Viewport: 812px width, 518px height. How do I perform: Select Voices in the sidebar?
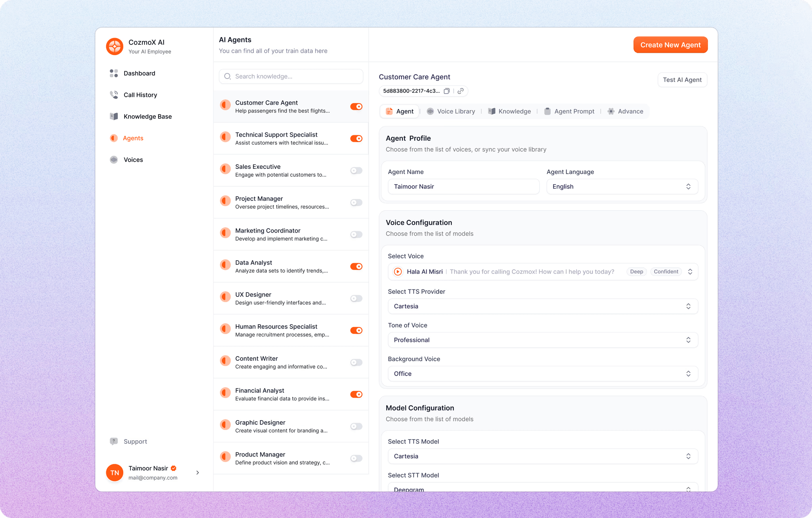[x=133, y=159]
